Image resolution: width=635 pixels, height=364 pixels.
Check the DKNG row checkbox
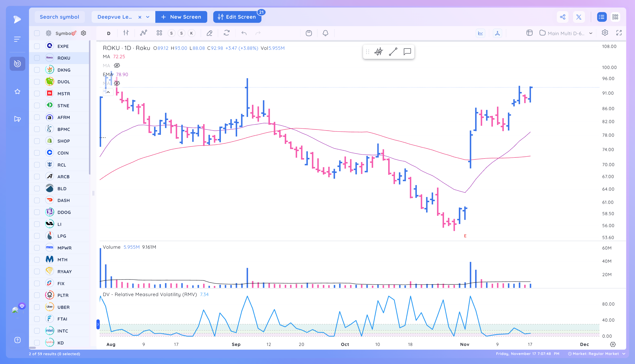pyautogui.click(x=37, y=70)
